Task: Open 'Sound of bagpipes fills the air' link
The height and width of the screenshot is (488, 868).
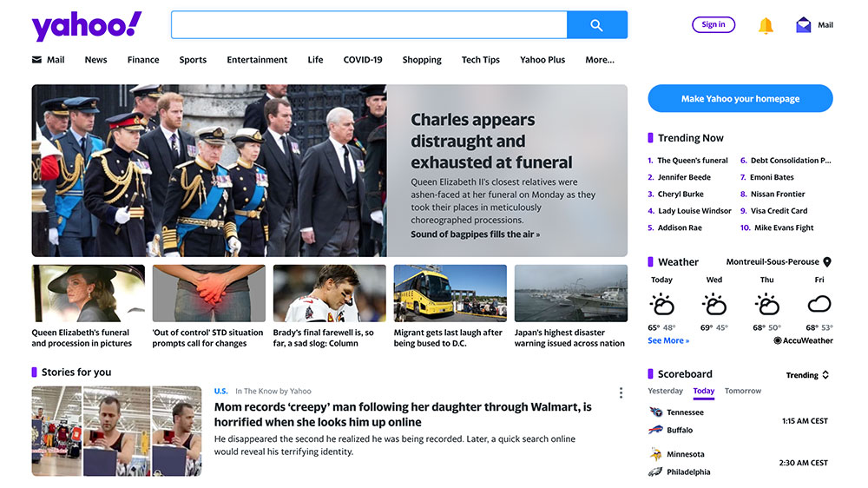Action: point(475,234)
